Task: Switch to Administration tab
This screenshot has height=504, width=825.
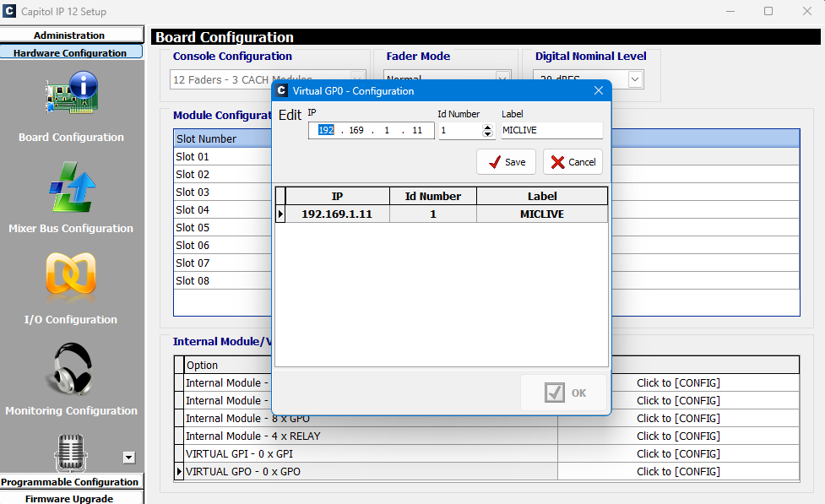Action: pos(70,35)
